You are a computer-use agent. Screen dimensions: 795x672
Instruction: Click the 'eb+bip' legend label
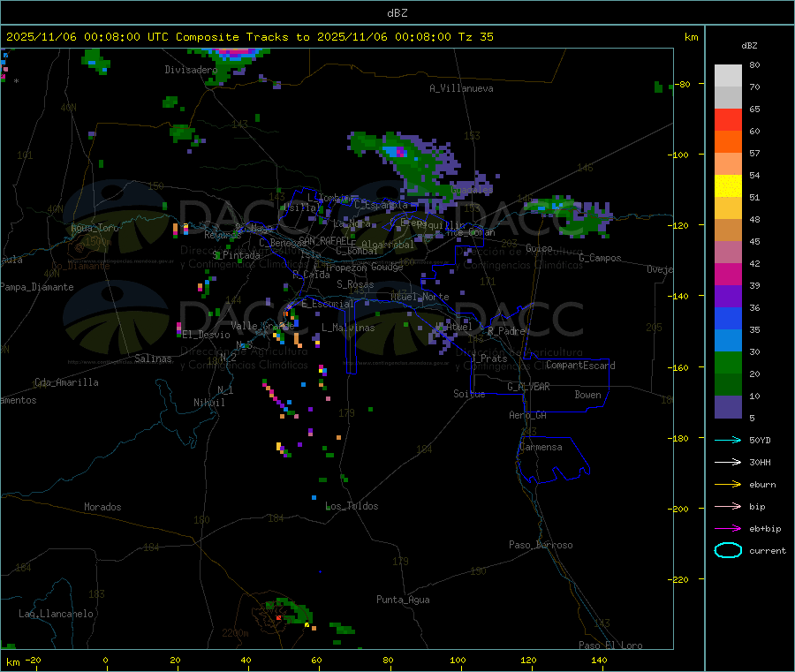click(765, 529)
